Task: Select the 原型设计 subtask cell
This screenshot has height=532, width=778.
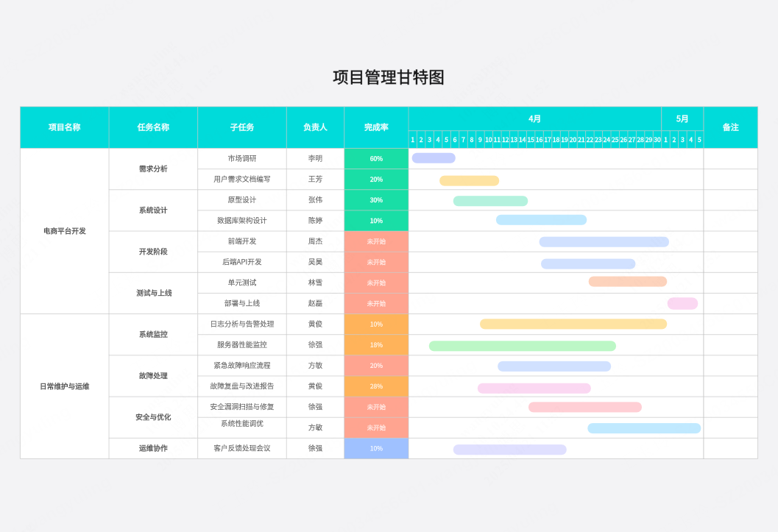Action: [x=242, y=200]
